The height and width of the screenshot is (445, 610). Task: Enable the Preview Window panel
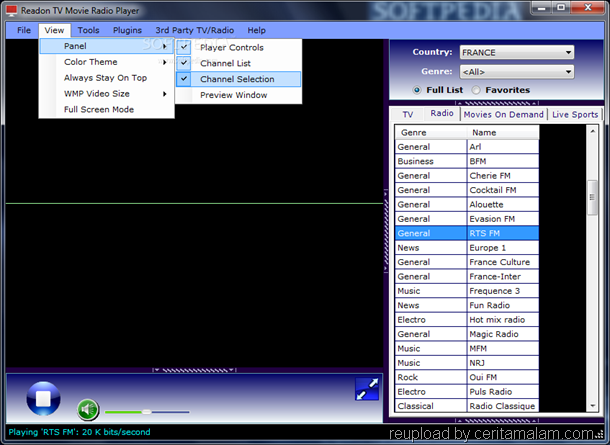click(x=239, y=95)
